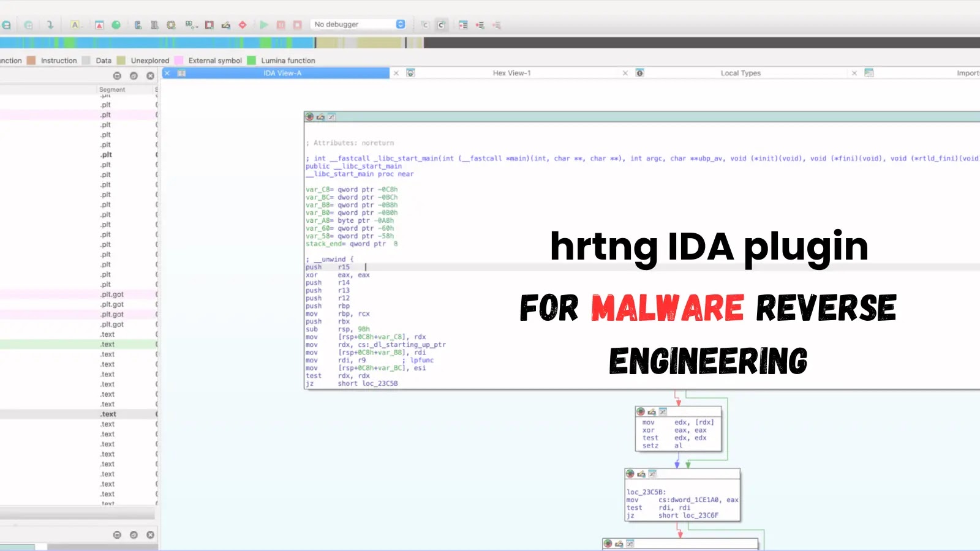The image size is (980, 551).
Task: Switch to the Hex View-1 tab
Action: tap(511, 73)
